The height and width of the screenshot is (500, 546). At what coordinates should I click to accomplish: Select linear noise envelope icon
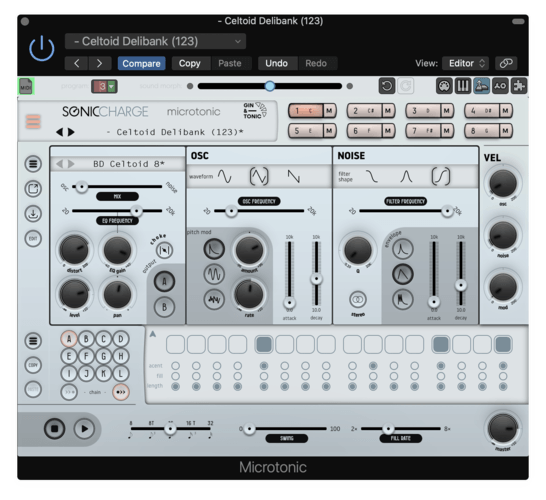(x=403, y=274)
